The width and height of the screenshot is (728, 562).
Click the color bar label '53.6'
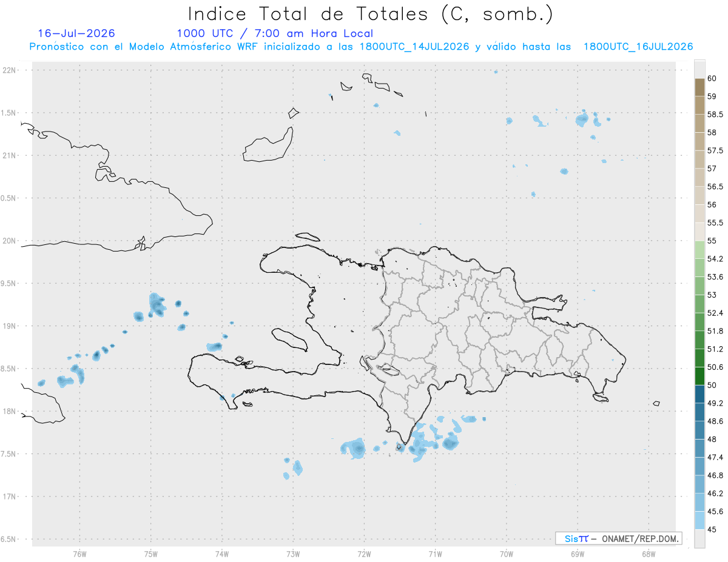point(715,276)
